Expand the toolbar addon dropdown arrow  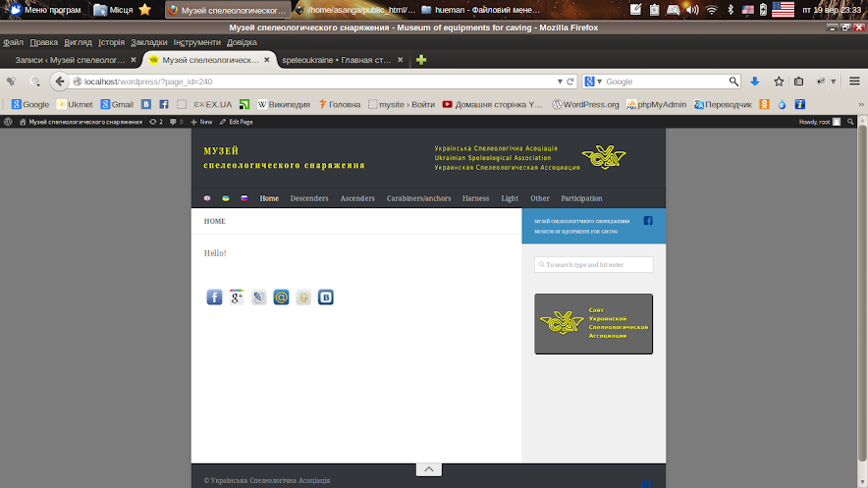click(x=833, y=81)
